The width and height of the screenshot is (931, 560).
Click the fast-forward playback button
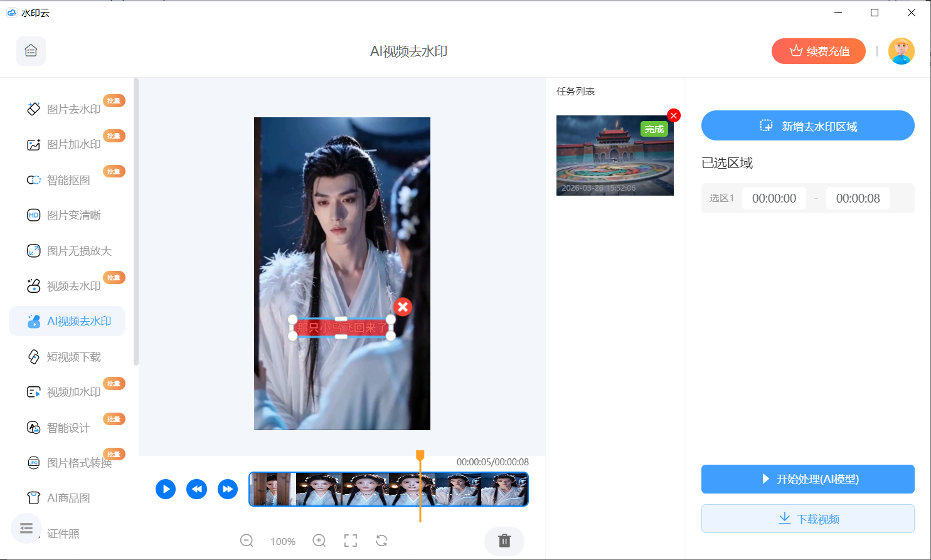(x=228, y=489)
